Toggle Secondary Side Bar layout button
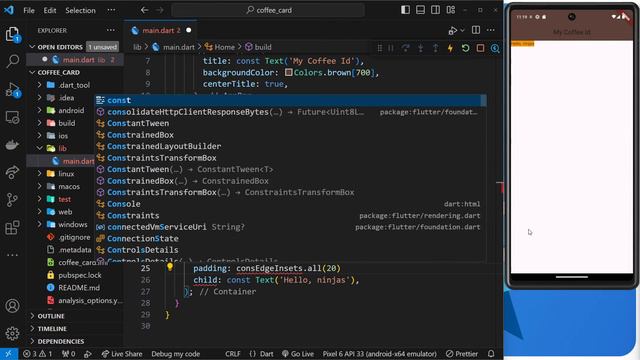The width and height of the screenshot is (640, 360). coord(436,10)
